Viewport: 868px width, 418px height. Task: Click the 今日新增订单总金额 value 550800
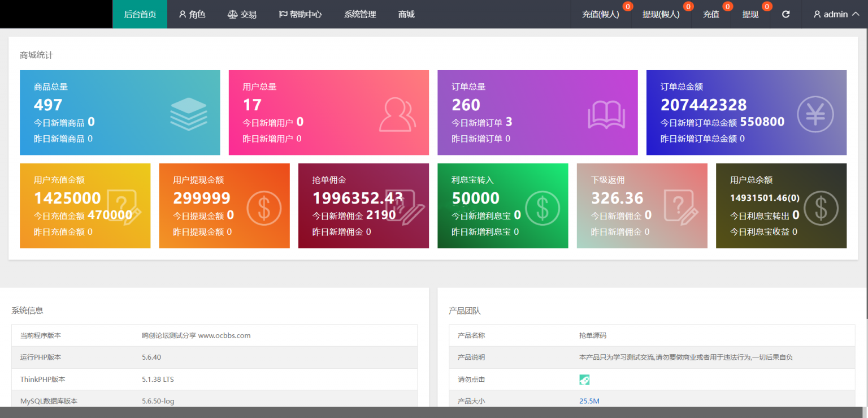(762, 122)
